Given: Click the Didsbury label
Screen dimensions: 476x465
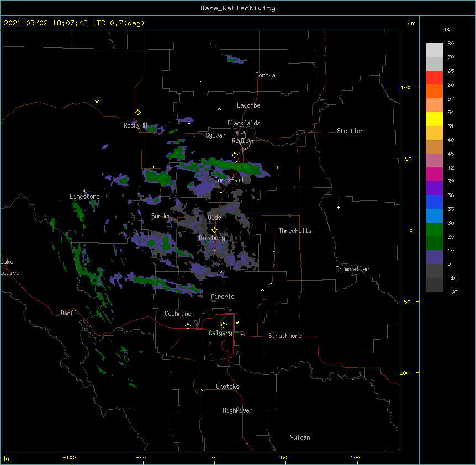Looking at the screenshot, I should 211,238.
